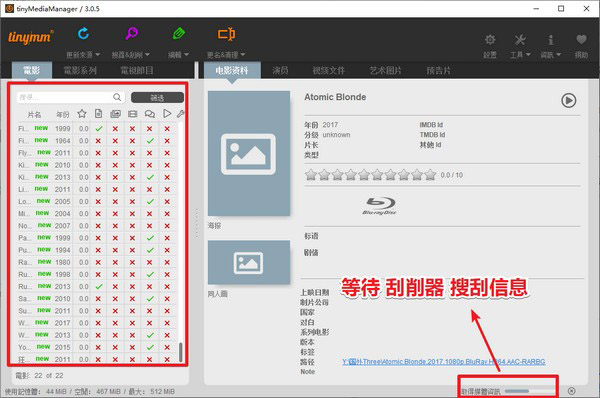Expand the rename and cleanup dropdown arrow
Viewport: 600px width, 398px height.
pos(243,55)
